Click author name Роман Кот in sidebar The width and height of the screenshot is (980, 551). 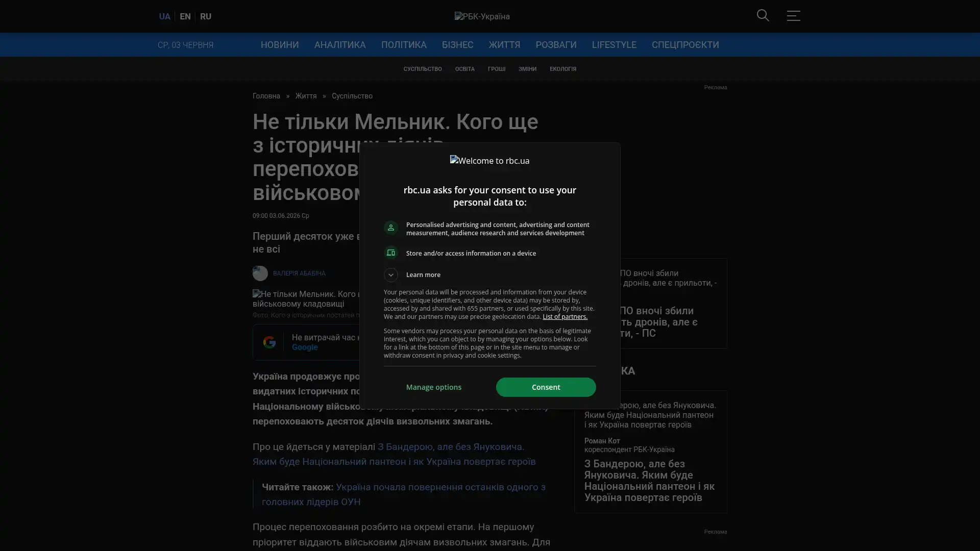(602, 441)
